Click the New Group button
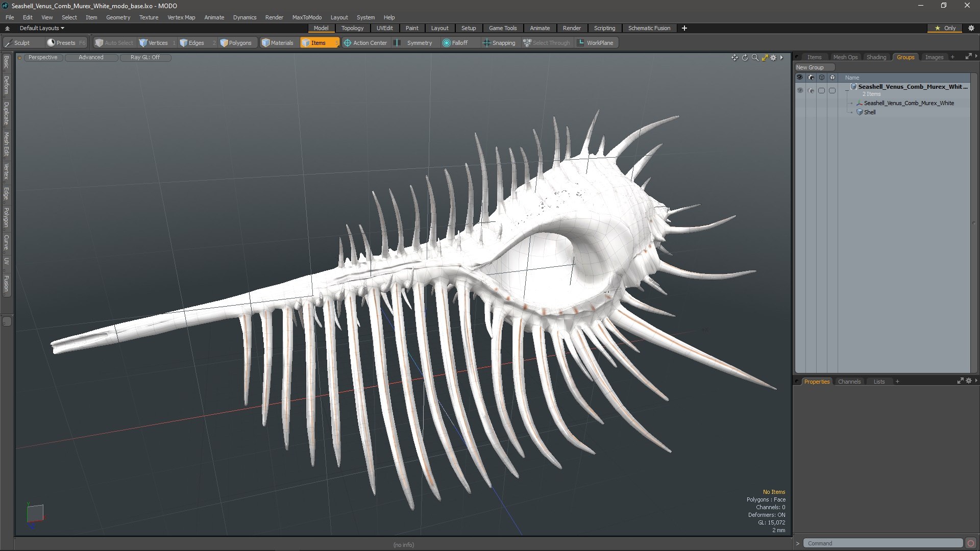Viewport: 980px width, 551px height. click(x=814, y=67)
